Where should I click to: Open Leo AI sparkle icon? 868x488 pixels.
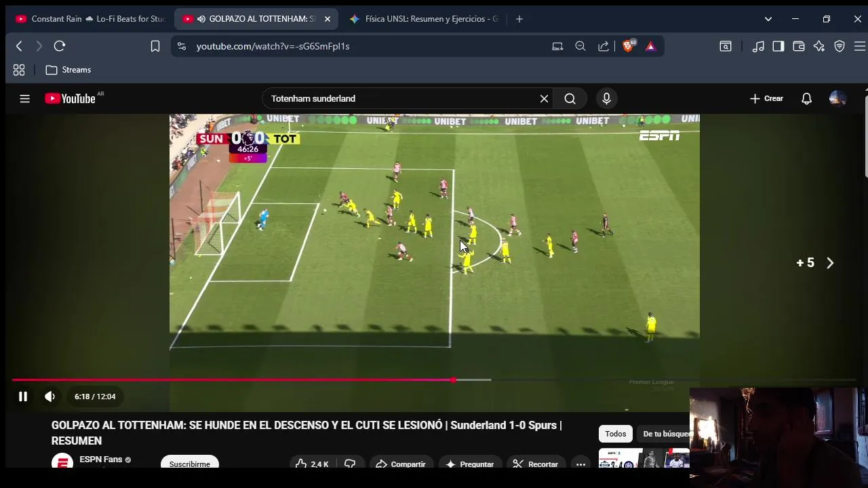[x=819, y=46]
